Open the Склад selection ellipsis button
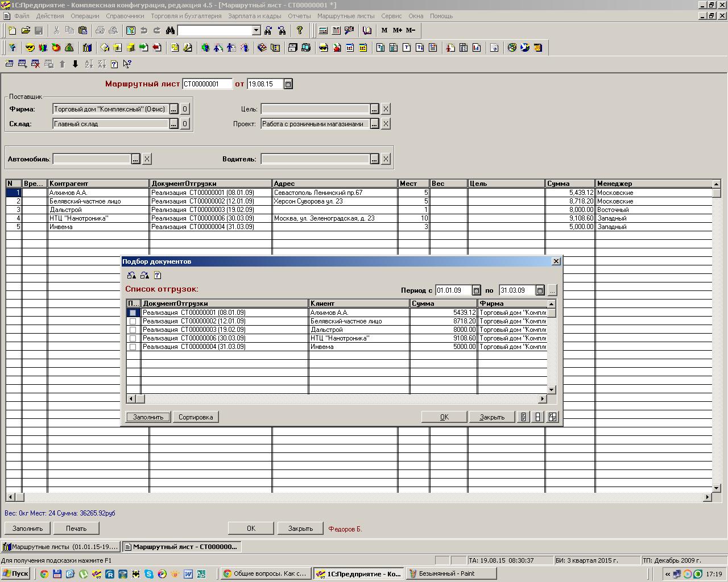This screenshot has height=582, width=728. [174, 124]
